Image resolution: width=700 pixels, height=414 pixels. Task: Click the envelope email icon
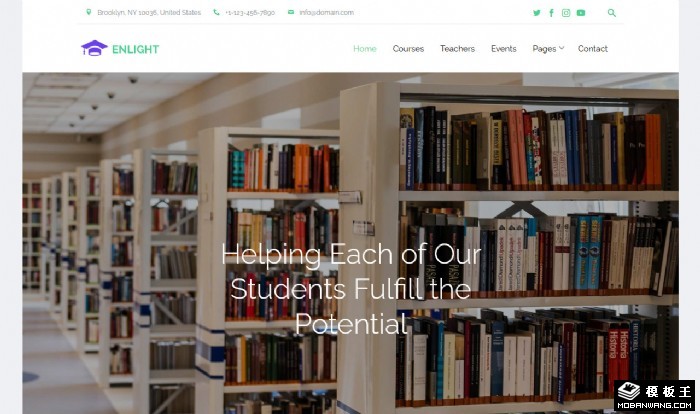(x=291, y=12)
